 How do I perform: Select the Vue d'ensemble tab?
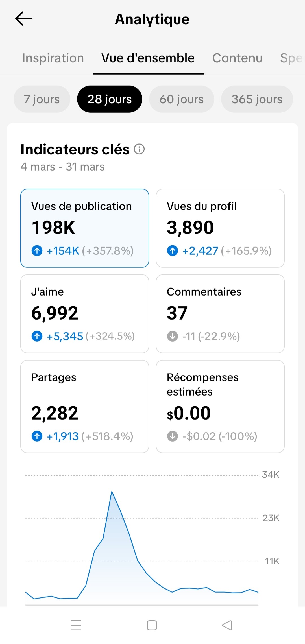pos(148,58)
